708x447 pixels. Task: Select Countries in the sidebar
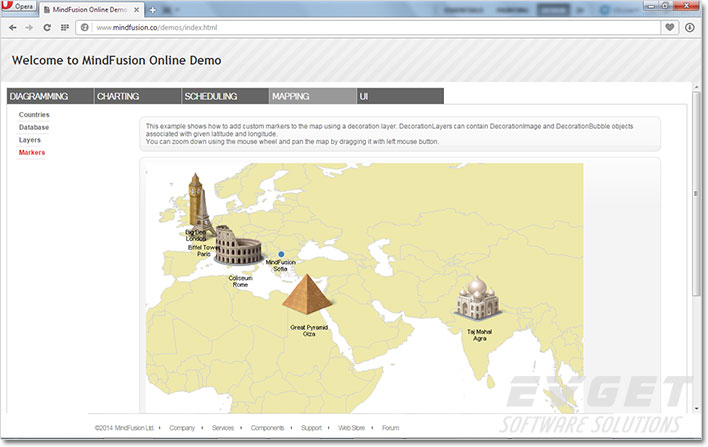pos(34,115)
